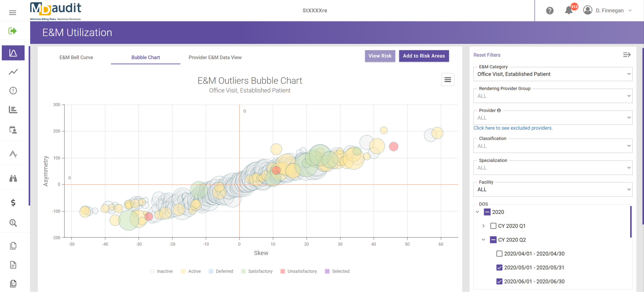The width and height of the screenshot is (644, 292).
Task: Open the Facility dropdown
Action: click(x=553, y=189)
